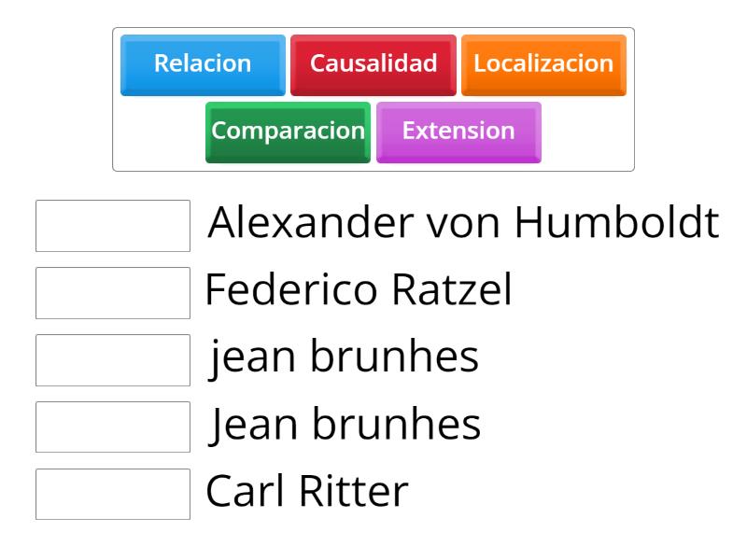
Task: Click the blue word tile
Action: 202,63
